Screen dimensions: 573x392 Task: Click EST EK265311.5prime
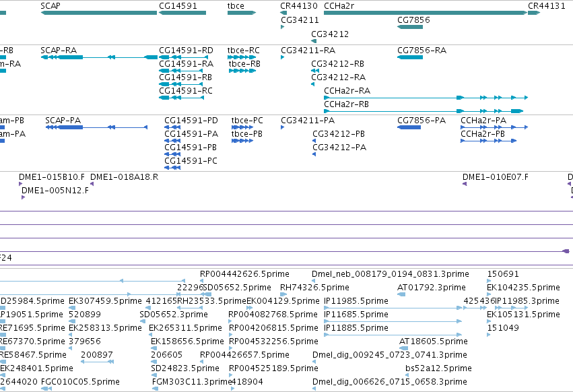(x=185, y=329)
